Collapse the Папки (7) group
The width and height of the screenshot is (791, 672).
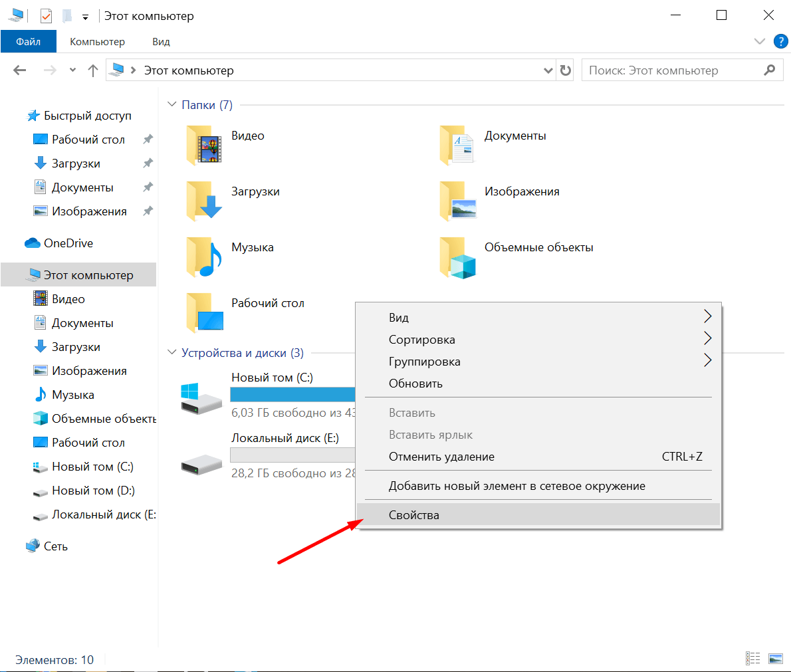coord(171,104)
